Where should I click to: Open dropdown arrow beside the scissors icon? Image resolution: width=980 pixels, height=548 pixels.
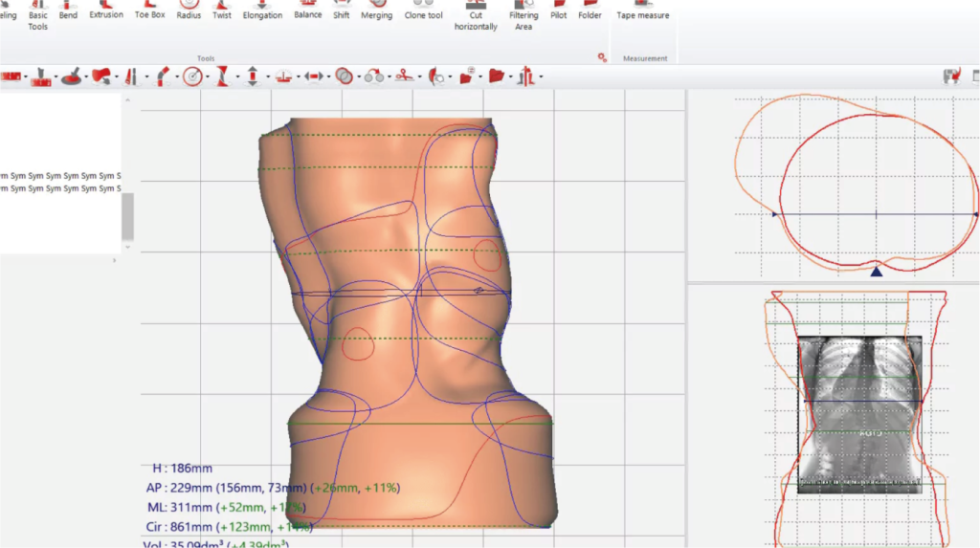tap(419, 77)
